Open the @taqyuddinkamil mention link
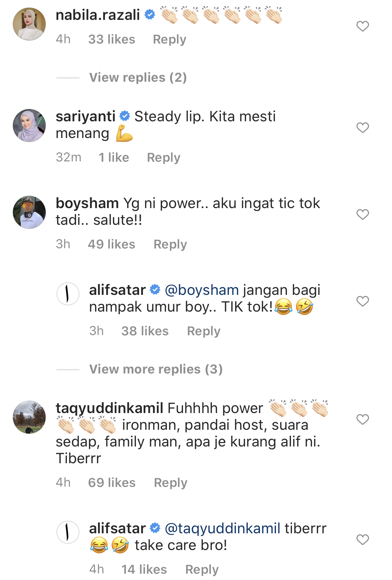392x580 pixels. pos(222,528)
